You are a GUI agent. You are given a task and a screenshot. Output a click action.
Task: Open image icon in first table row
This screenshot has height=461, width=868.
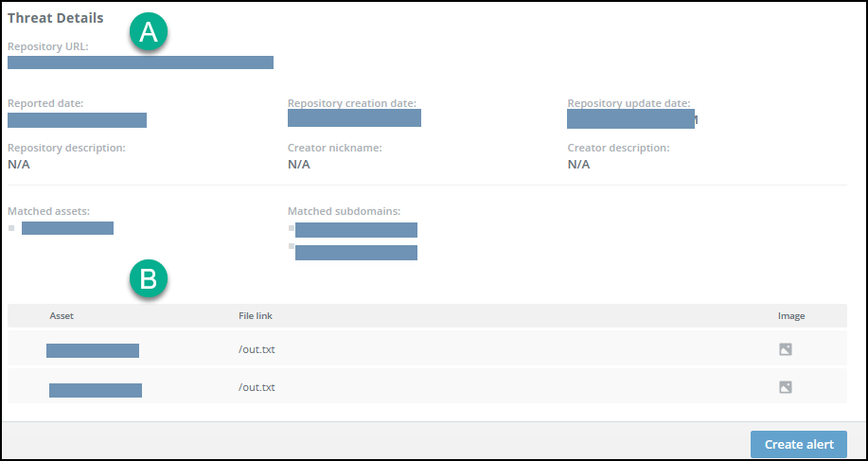point(785,349)
